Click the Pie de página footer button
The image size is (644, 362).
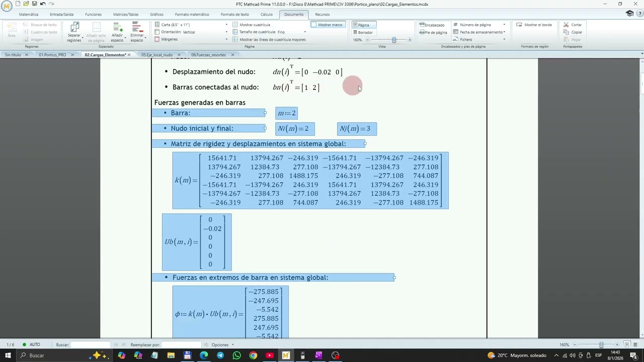(433, 32)
